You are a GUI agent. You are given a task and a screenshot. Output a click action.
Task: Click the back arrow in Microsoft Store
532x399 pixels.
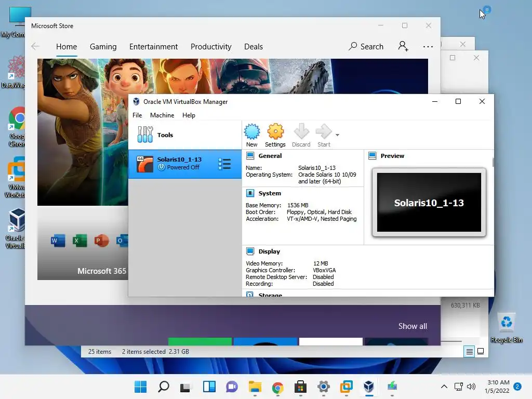tap(35, 46)
